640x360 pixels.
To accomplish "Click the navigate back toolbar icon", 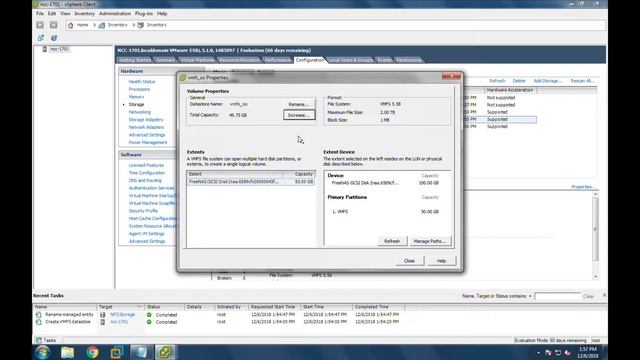I will tap(40, 25).
